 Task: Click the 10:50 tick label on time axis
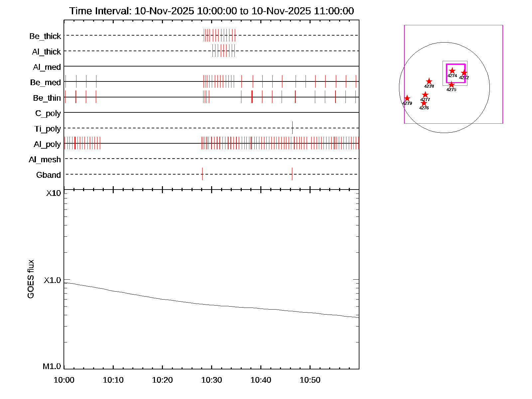pyautogui.click(x=310, y=380)
